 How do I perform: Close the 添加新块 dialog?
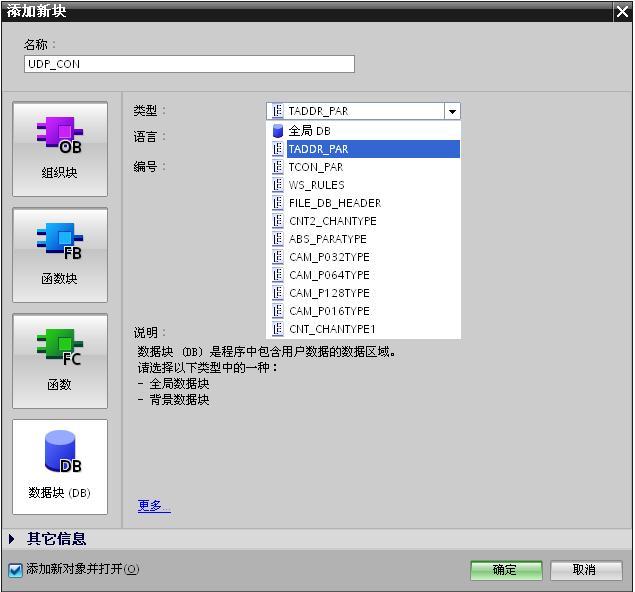point(622,11)
